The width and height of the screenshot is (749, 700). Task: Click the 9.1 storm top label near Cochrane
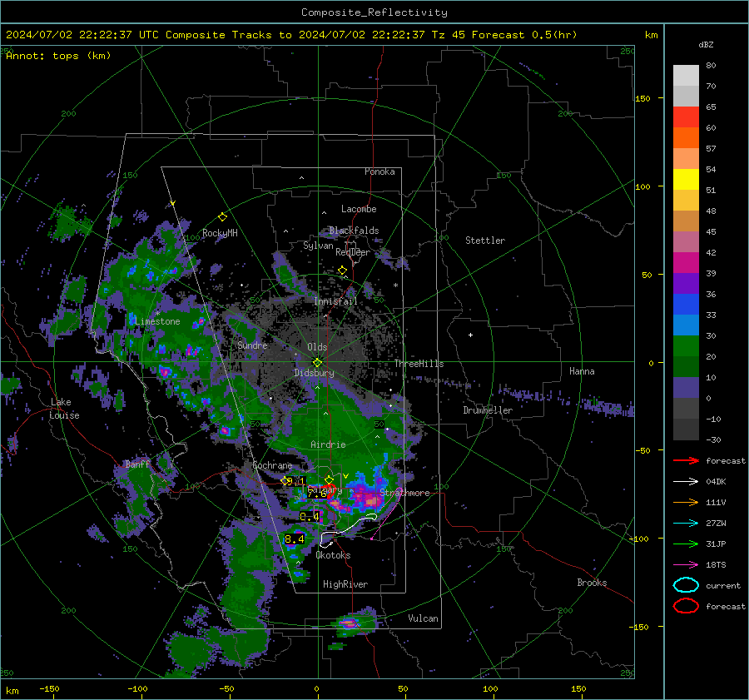coord(295,481)
